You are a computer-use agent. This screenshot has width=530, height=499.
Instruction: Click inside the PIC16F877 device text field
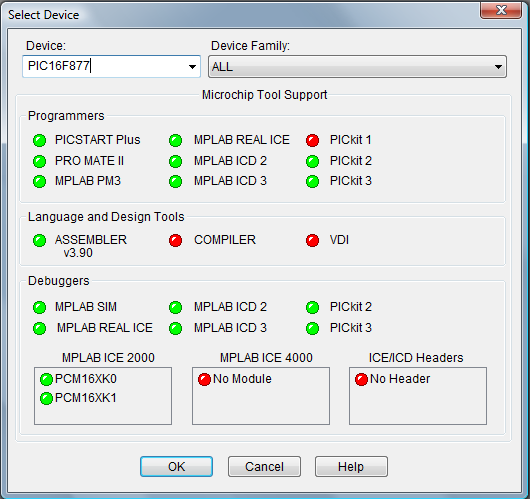[x=104, y=66]
